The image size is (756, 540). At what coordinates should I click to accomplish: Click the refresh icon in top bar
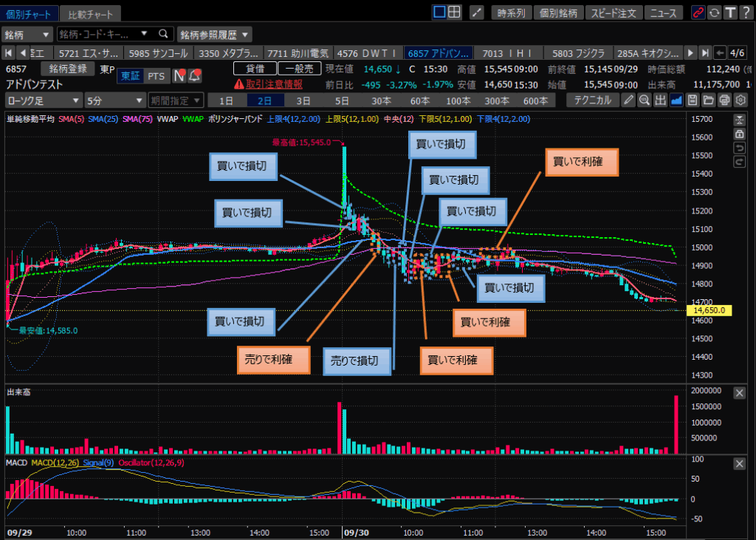click(714, 13)
